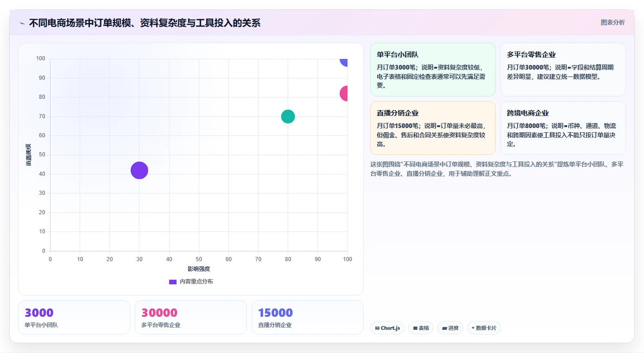The width and height of the screenshot is (644, 353).
Task: Select the teal bubble at influence 80
Action: (x=288, y=116)
